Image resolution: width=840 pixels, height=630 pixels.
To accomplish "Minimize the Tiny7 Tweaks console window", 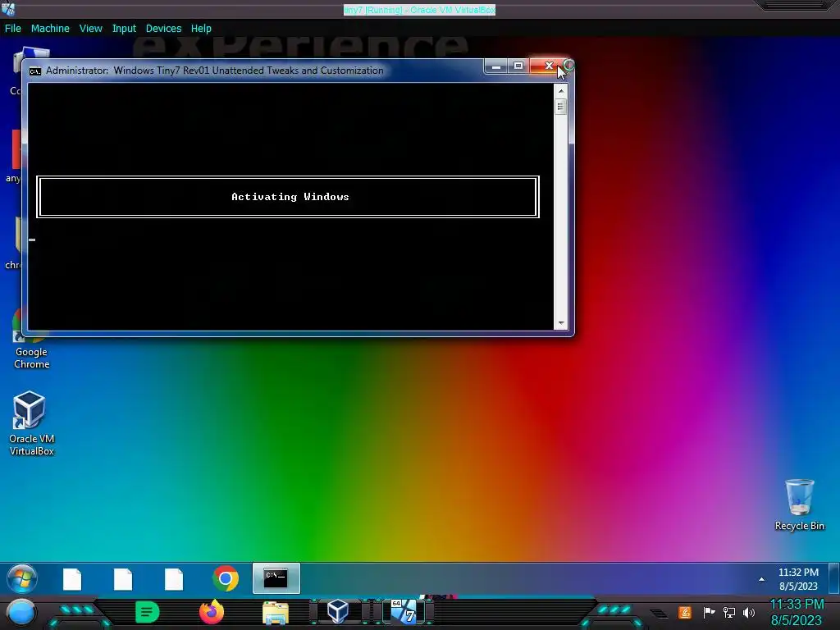I will coord(495,66).
